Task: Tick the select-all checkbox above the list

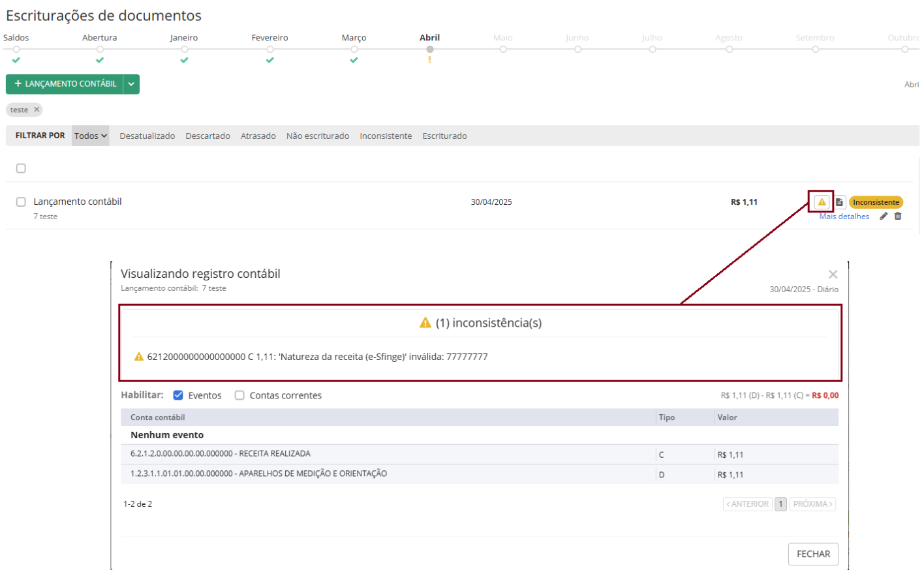Action: 21,168
